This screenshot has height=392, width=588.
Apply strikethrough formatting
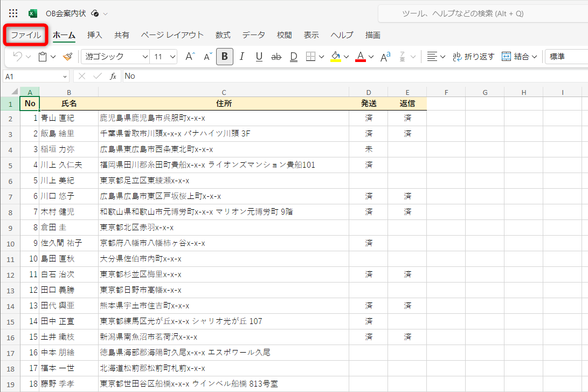click(x=276, y=57)
